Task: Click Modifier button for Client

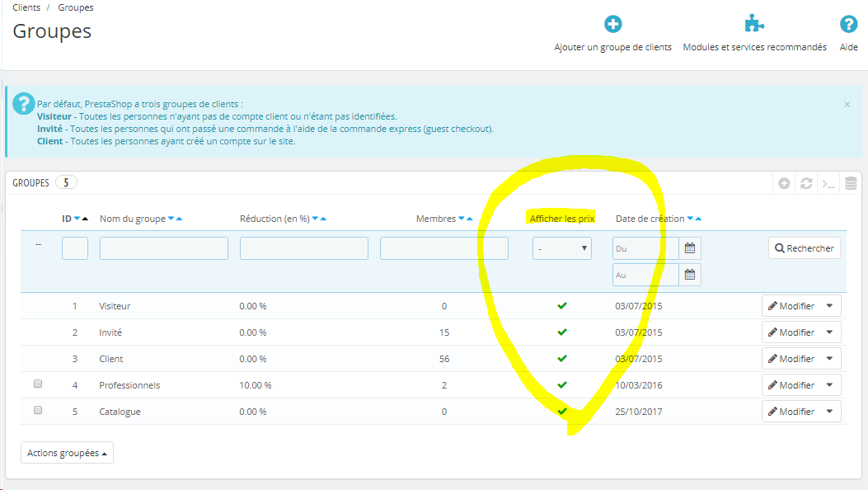Action: click(791, 359)
